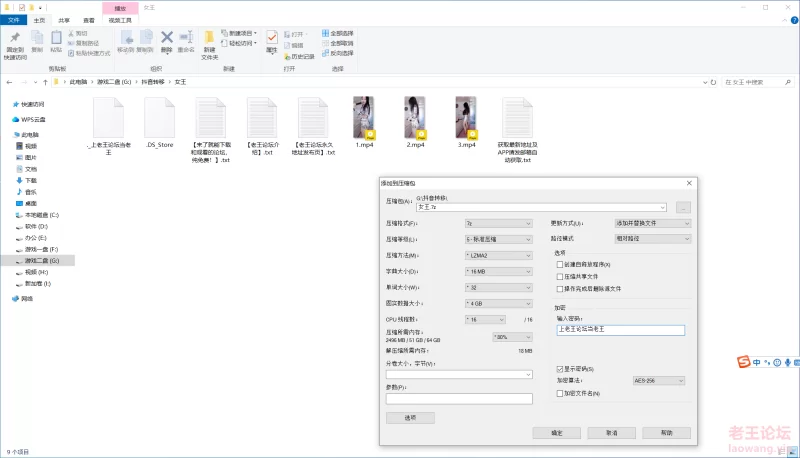Click the 参数 parameters input field

459,398
